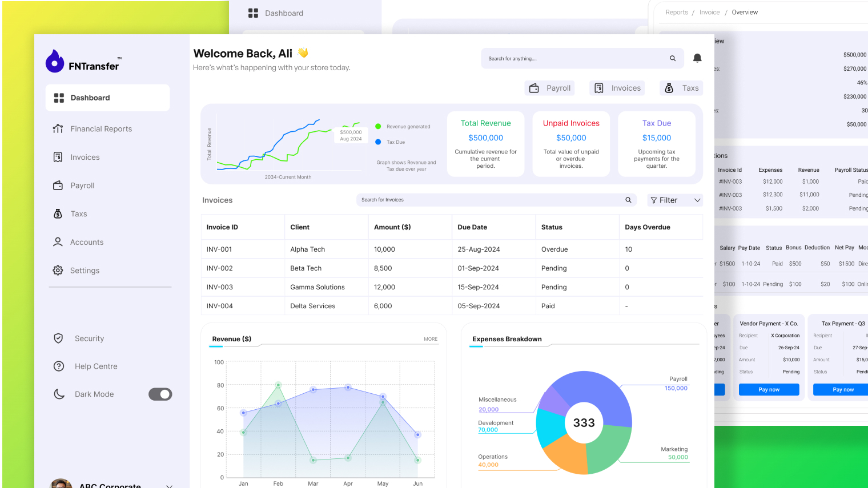Open the Filter dropdown for invoices
The image size is (868, 488).
pyautogui.click(x=675, y=200)
